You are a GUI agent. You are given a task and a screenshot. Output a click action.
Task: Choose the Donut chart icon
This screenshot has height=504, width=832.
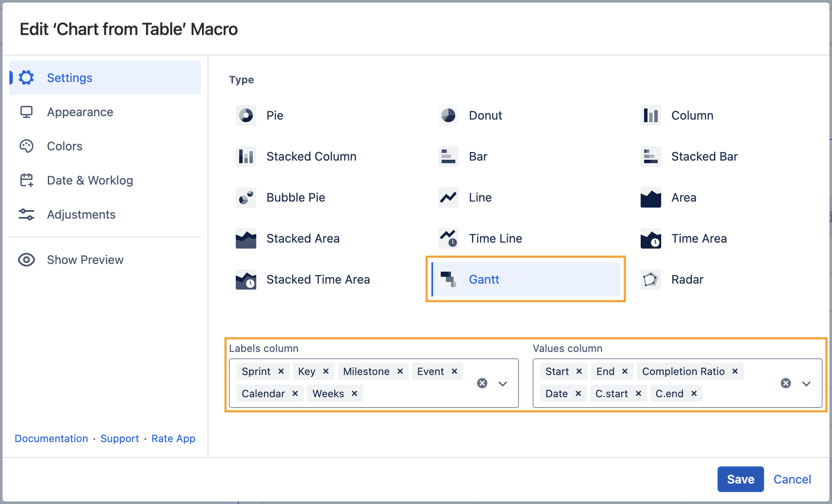[448, 115]
